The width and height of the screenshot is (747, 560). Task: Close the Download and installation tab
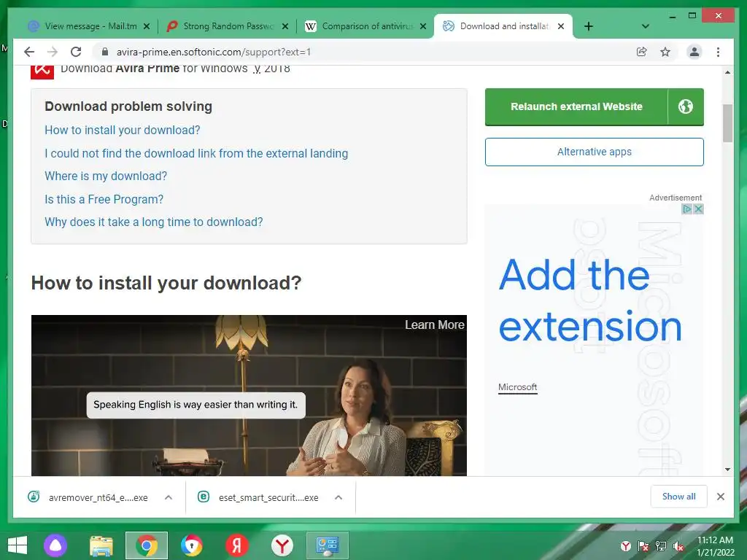(561, 26)
